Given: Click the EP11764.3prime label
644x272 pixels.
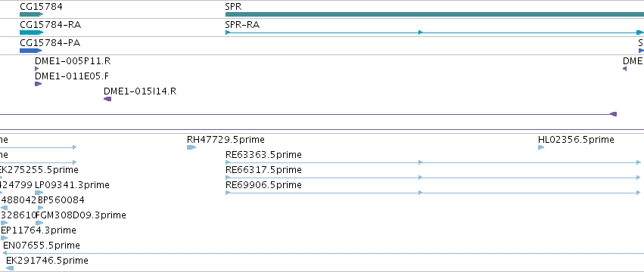Looking at the screenshot, I should click(x=39, y=230).
